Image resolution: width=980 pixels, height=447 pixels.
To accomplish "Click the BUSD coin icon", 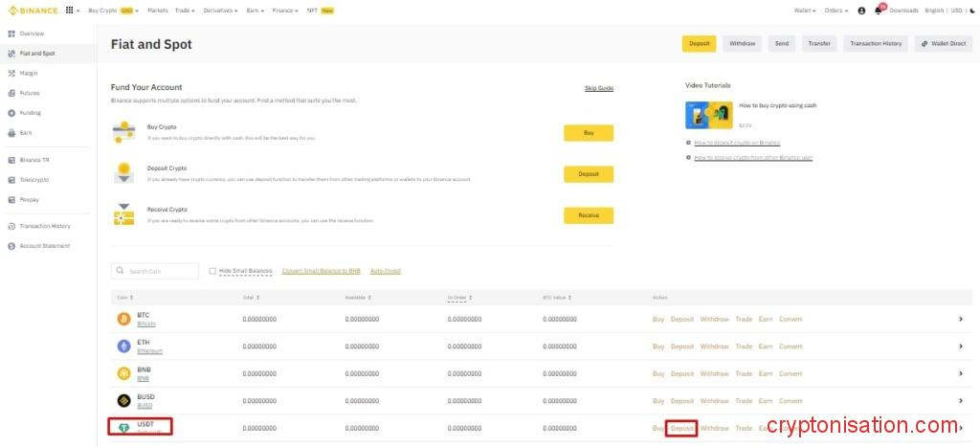I will coord(123,400).
